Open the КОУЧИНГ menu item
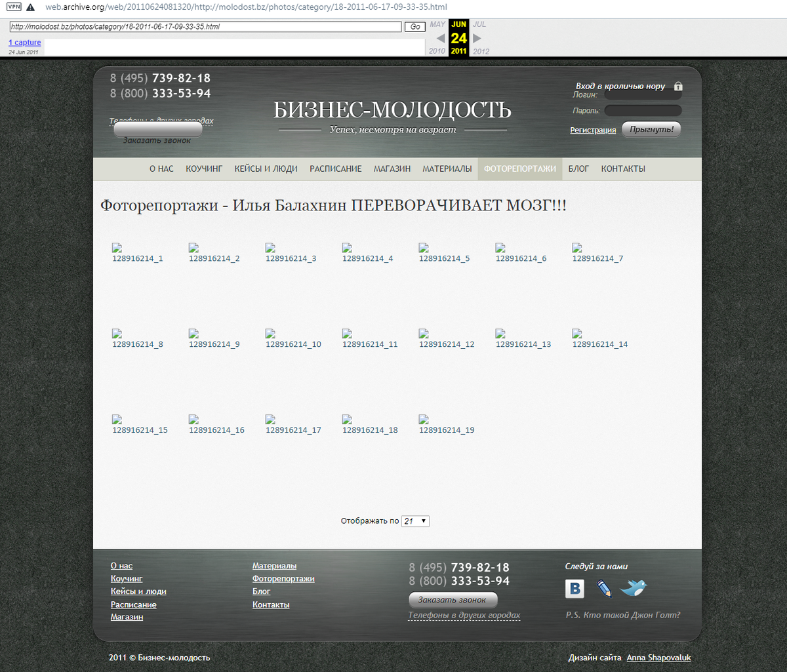 [204, 169]
